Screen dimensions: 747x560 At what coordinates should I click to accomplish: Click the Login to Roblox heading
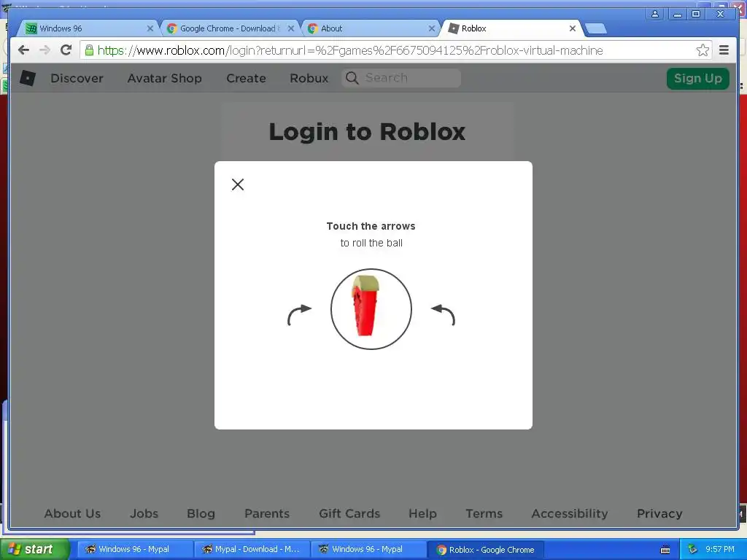tap(367, 132)
